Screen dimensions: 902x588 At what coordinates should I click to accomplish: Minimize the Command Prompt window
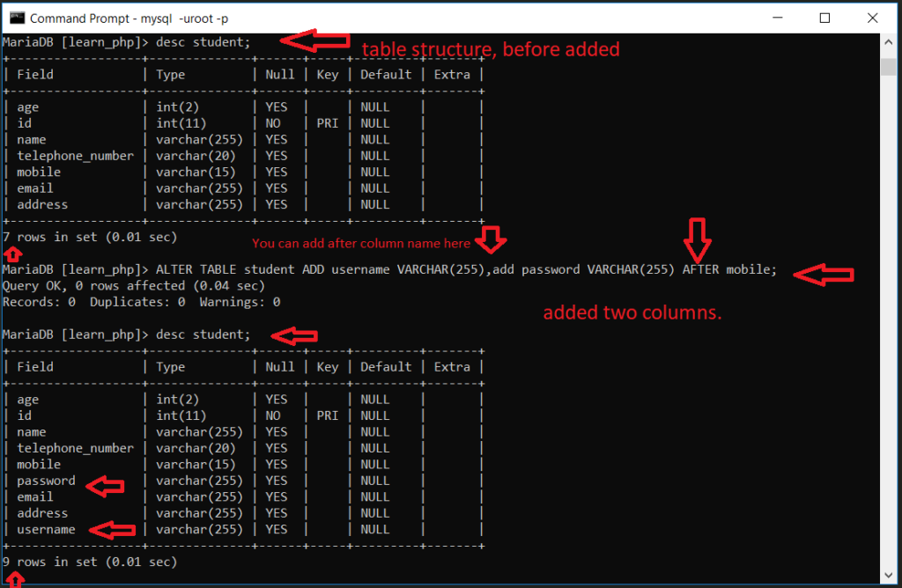[x=777, y=18]
